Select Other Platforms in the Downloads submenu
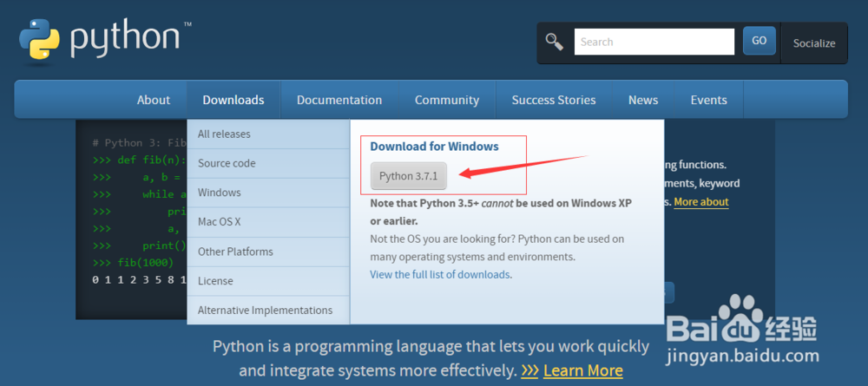The height and width of the screenshot is (386, 868). point(268,252)
